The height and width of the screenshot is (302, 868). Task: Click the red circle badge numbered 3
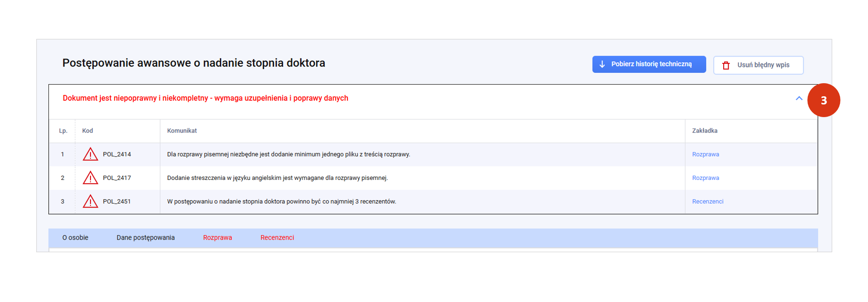point(823,100)
